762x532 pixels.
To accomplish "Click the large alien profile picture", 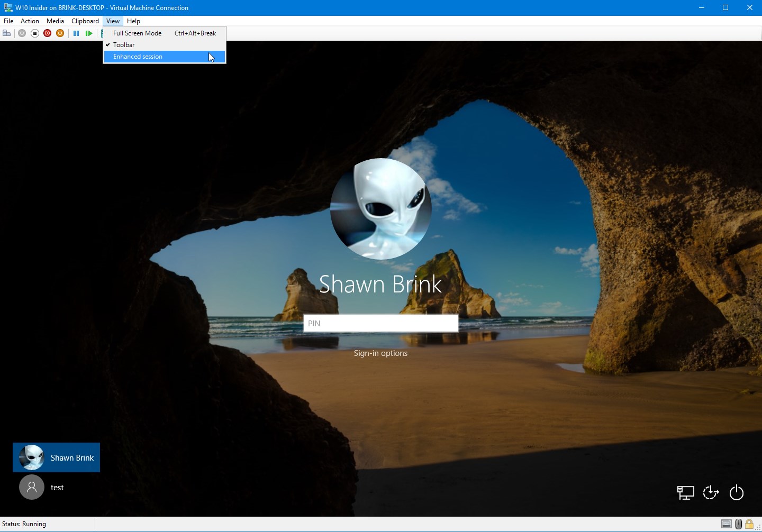I will point(381,209).
